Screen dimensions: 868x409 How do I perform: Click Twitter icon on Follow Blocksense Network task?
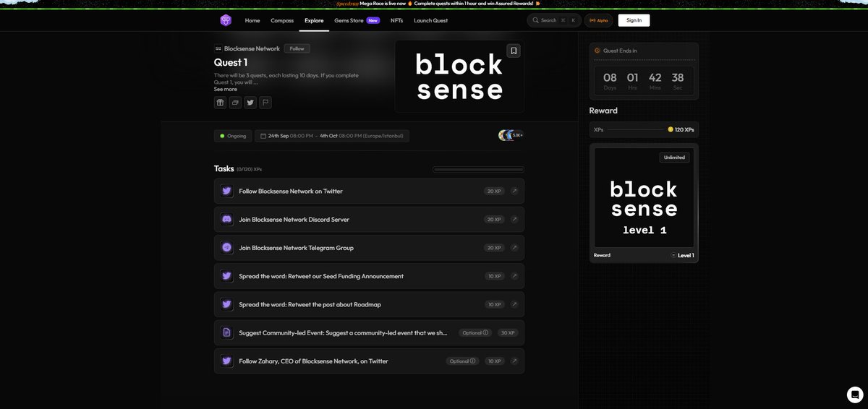(x=226, y=191)
